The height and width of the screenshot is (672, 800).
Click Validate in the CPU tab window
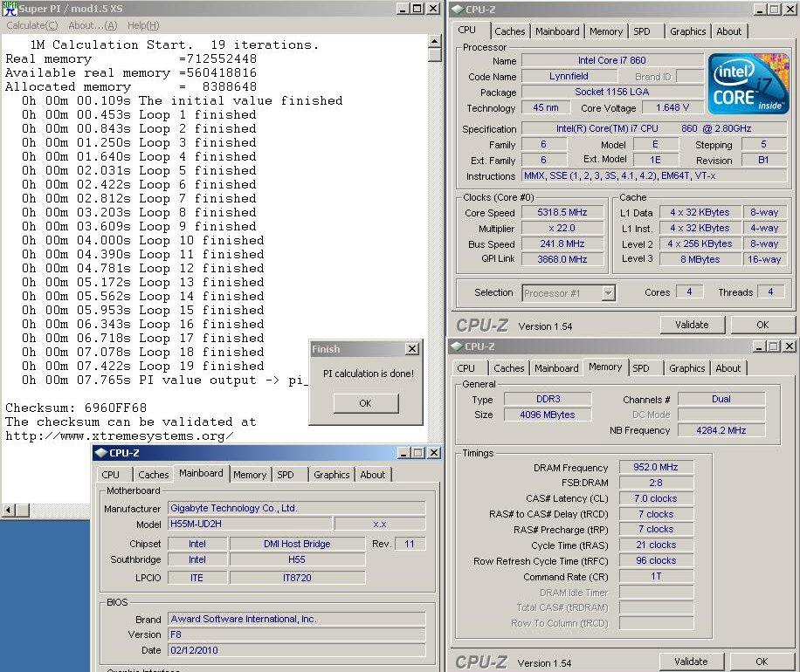tap(692, 325)
